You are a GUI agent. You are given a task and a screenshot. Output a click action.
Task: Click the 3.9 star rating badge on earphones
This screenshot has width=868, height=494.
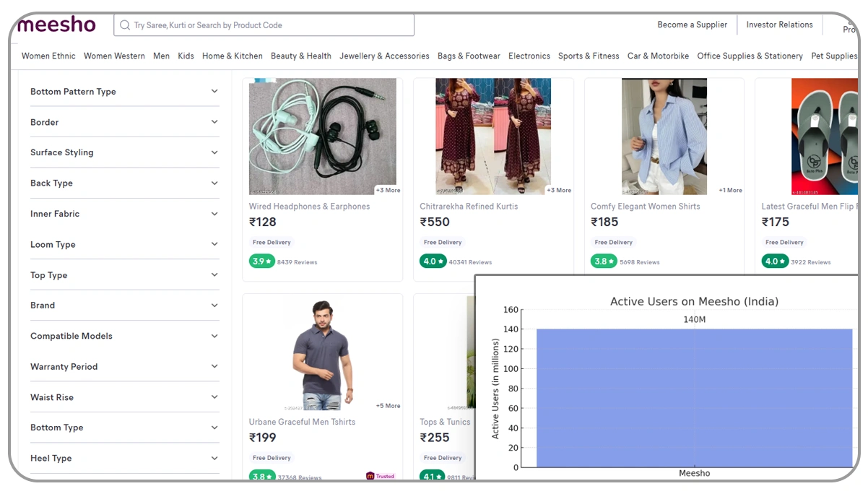click(261, 261)
